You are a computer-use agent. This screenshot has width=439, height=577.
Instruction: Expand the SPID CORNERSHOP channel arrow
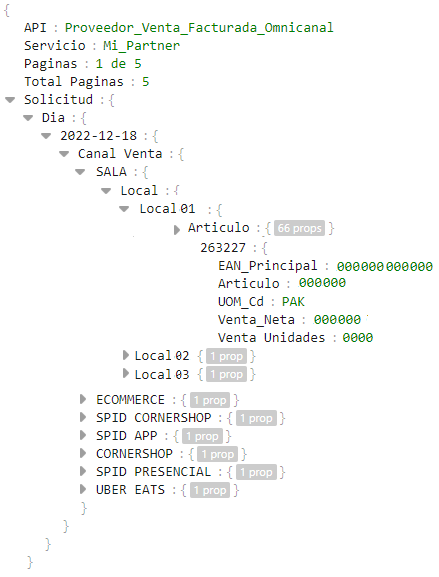point(83,417)
